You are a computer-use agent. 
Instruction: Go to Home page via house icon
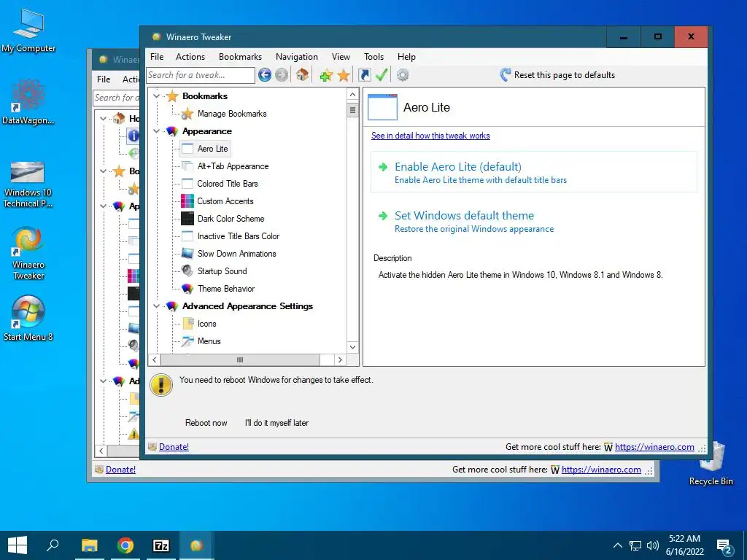point(302,75)
